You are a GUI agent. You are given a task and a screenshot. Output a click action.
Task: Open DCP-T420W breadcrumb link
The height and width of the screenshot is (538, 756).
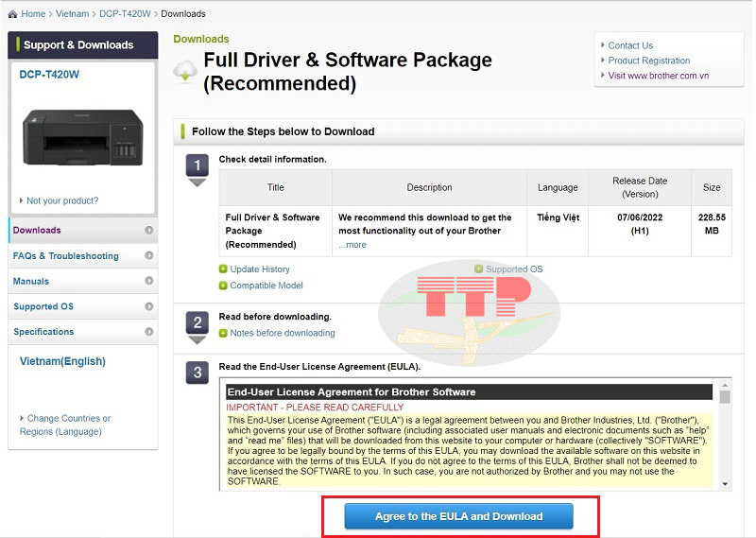coord(125,14)
